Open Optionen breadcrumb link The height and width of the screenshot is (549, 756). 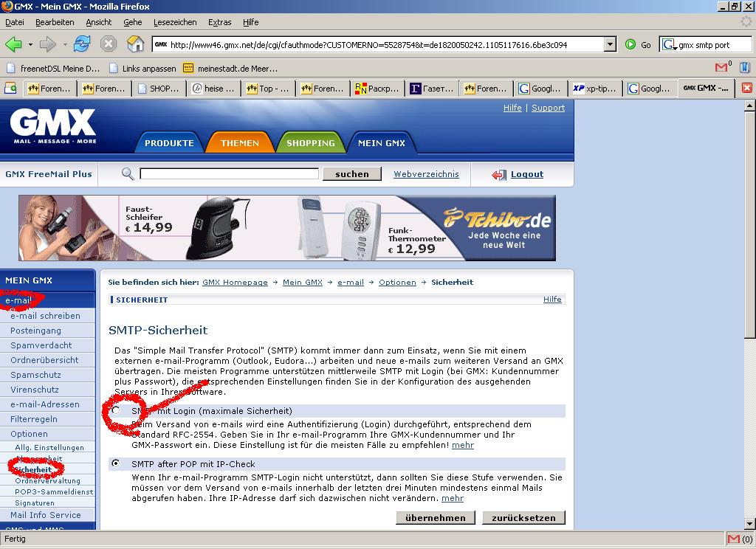(x=397, y=283)
